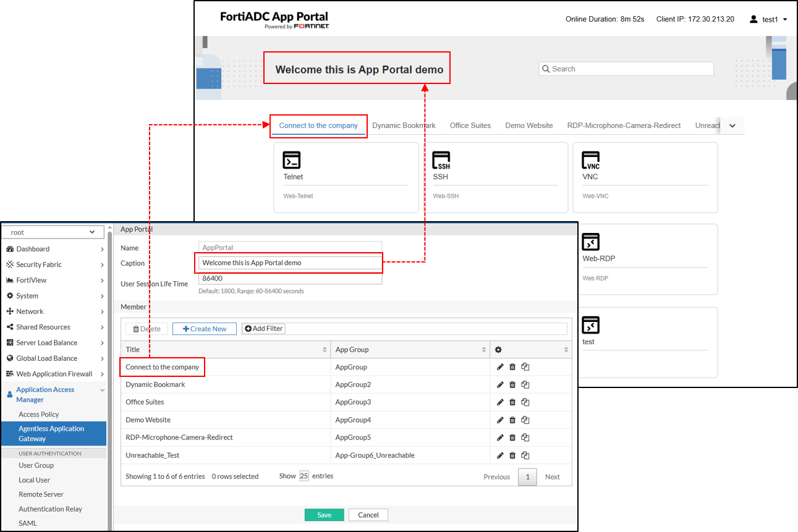Viewport: 798px width, 532px height.
Task: Click the Add Filter button
Action: pyautogui.click(x=263, y=329)
